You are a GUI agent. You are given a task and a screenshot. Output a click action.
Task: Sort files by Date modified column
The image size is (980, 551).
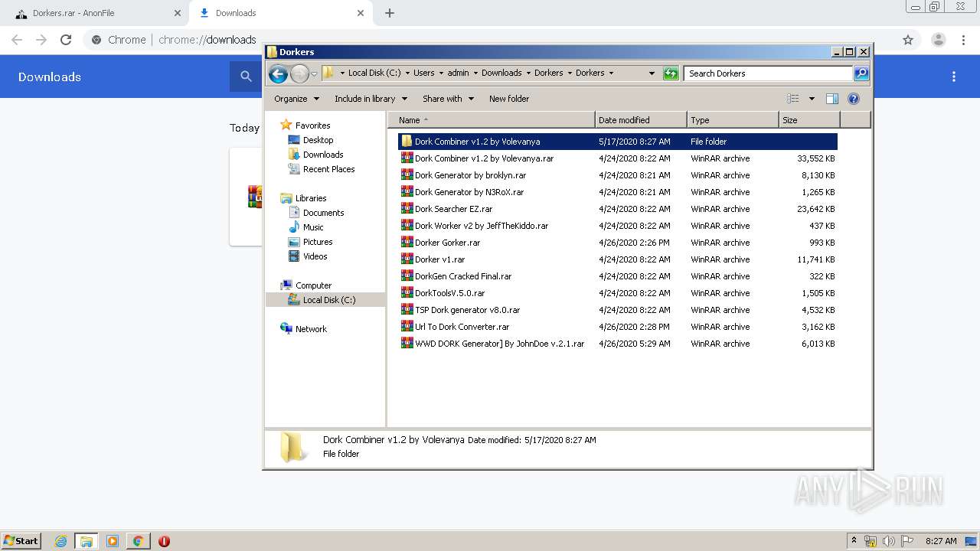tap(641, 120)
